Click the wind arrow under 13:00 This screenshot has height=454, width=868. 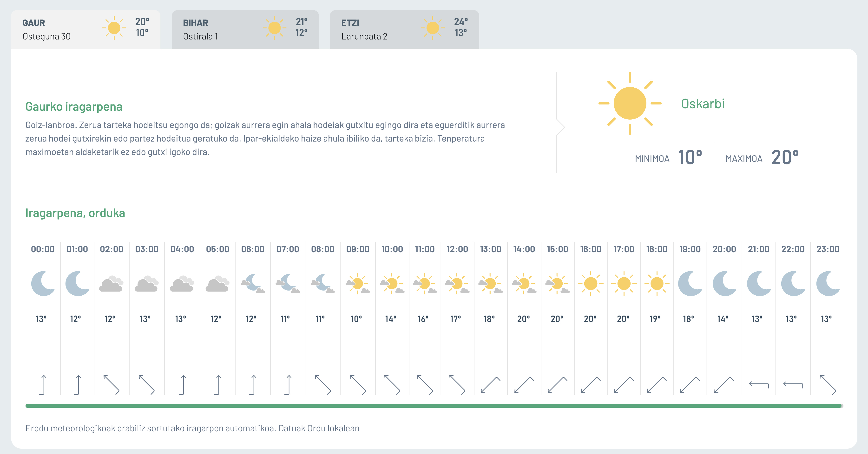(x=490, y=385)
